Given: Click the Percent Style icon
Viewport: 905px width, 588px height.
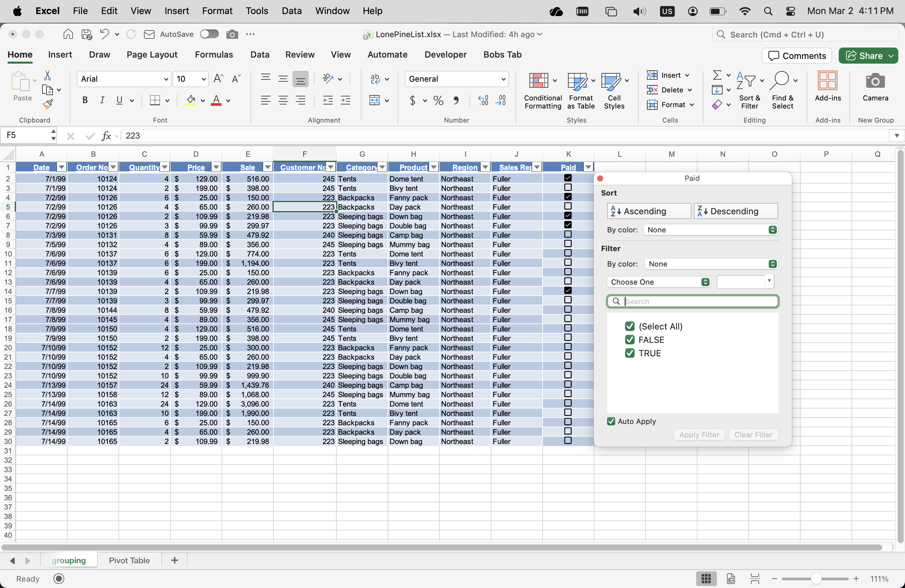Looking at the screenshot, I should (x=438, y=100).
